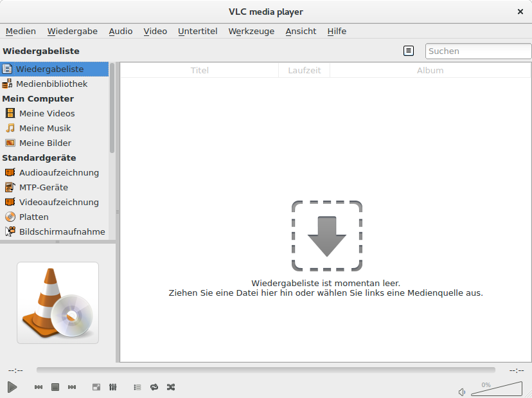Open the Medien menu

tap(21, 32)
